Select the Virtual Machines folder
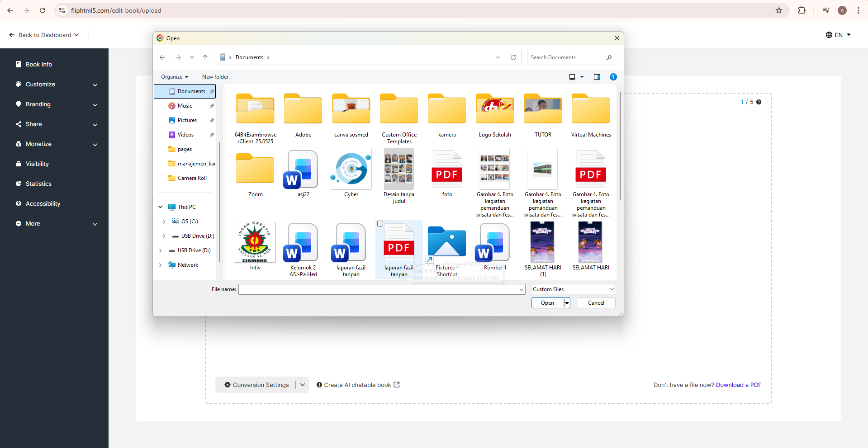Screen dimensions: 868x448 coord(591,115)
